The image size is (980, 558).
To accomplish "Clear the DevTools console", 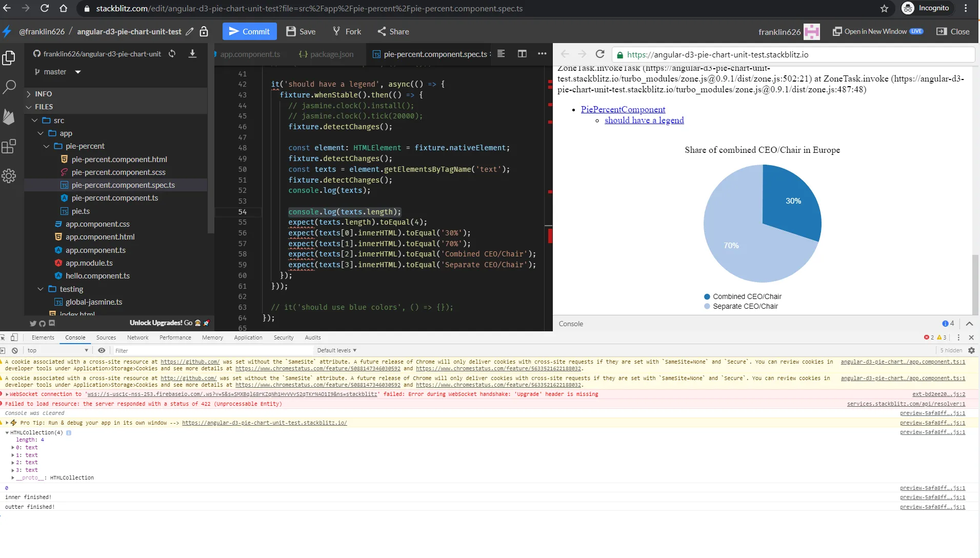I will 15,351.
